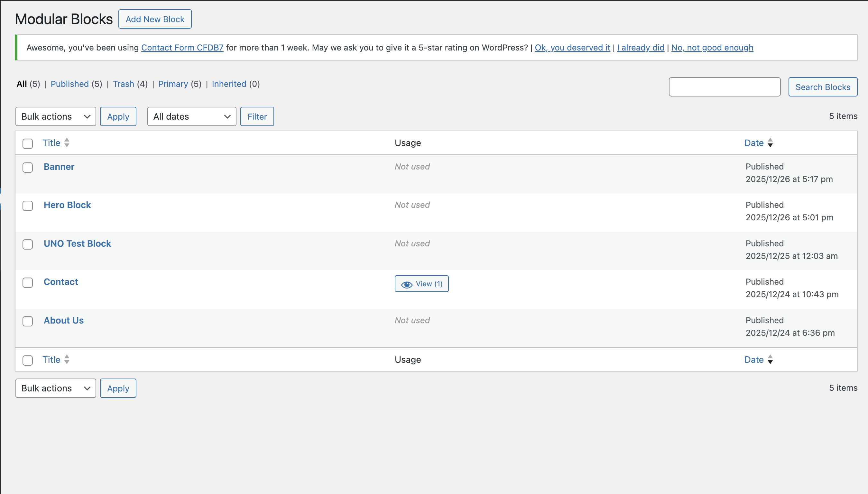Filter by Primary blocks
The image size is (868, 494).
coord(173,84)
